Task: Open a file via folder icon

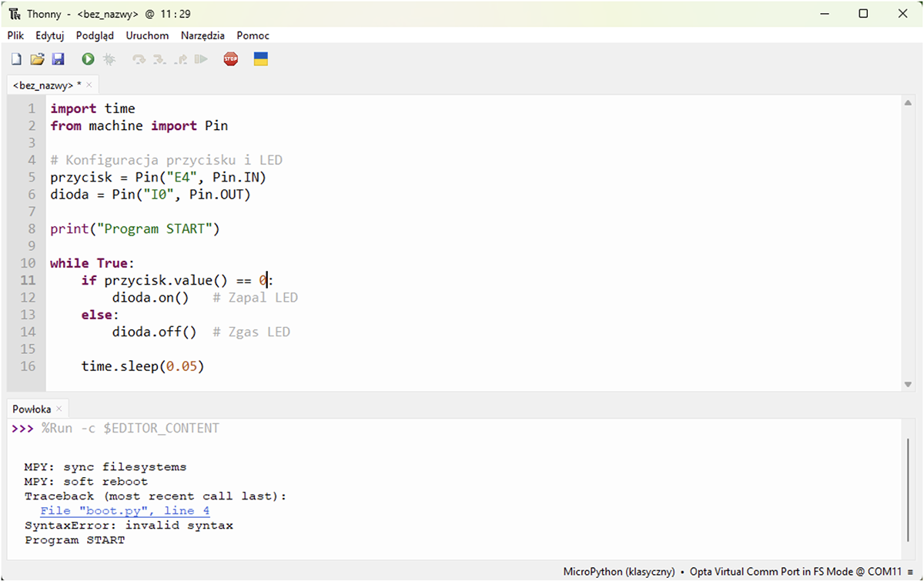Action: (x=37, y=59)
